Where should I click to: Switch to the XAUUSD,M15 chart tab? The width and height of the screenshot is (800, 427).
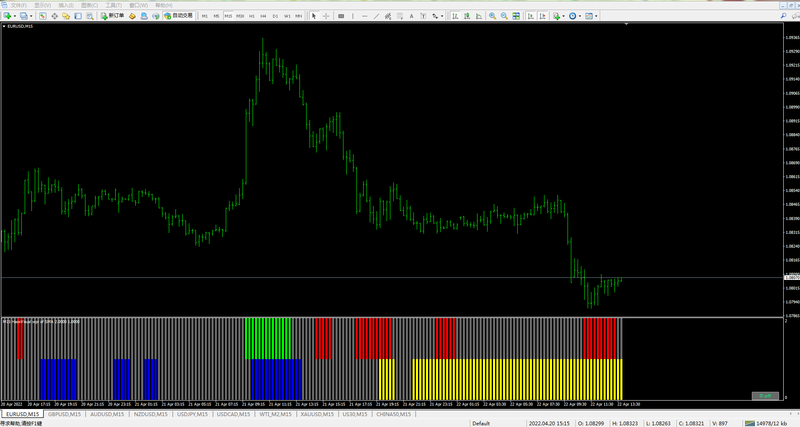(317, 414)
